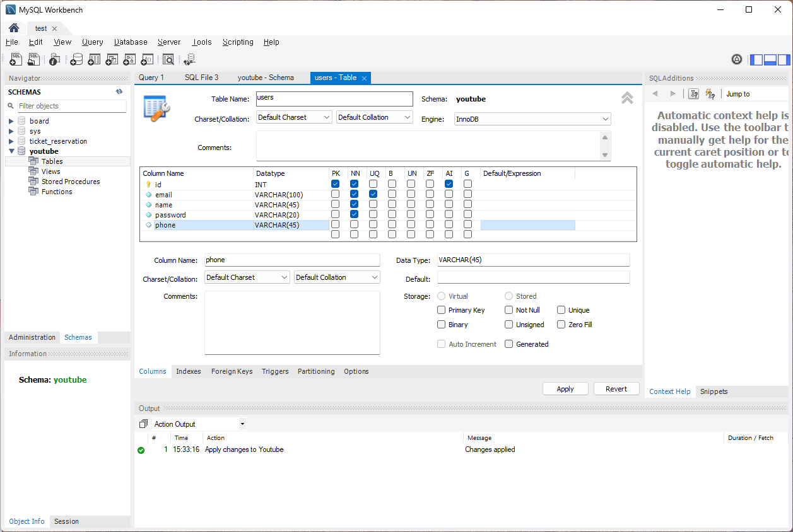The width and height of the screenshot is (793, 532).
Task: Collapse the table header double-arrow icon
Action: click(x=627, y=98)
